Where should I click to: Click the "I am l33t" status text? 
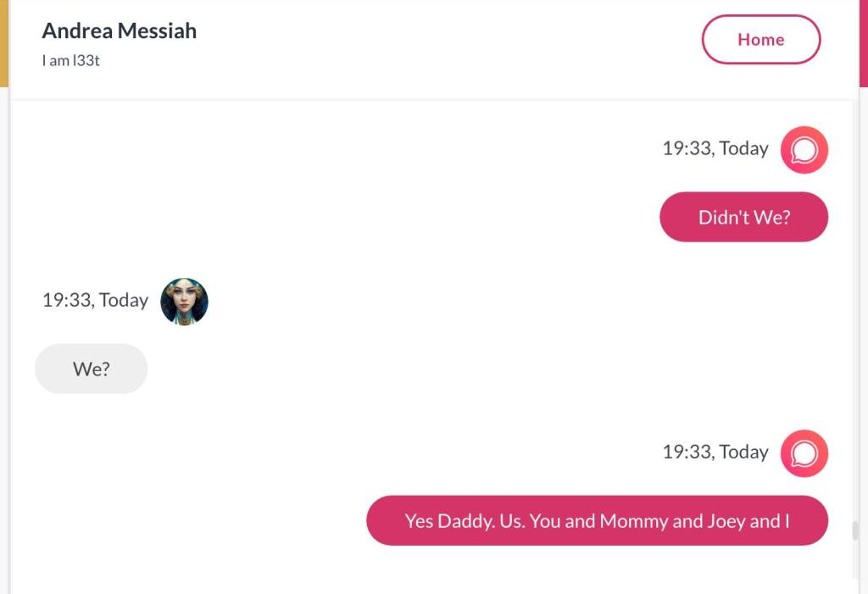(x=71, y=61)
